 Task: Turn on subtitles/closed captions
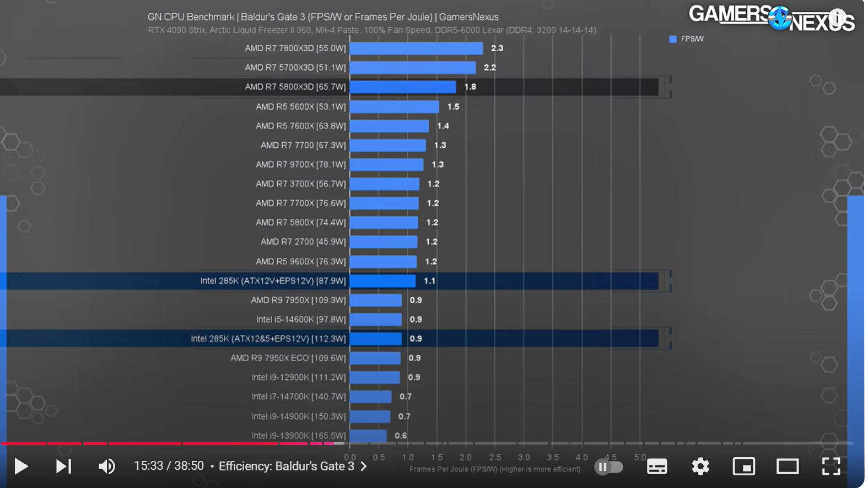pyautogui.click(x=657, y=466)
